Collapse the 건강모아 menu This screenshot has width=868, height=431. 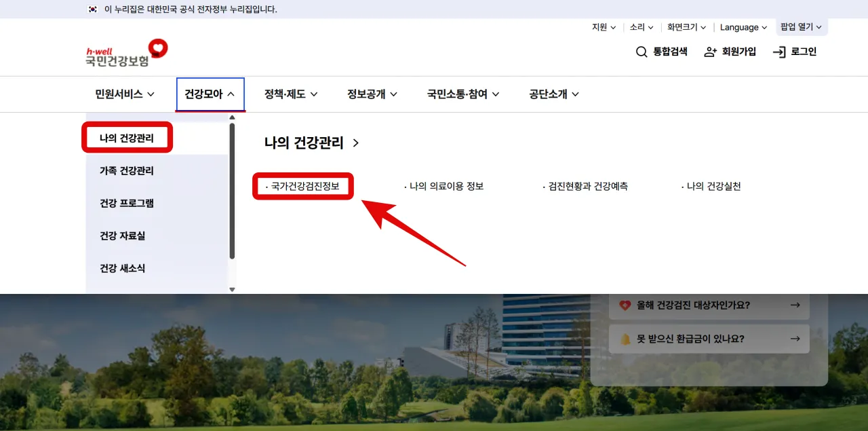[210, 94]
